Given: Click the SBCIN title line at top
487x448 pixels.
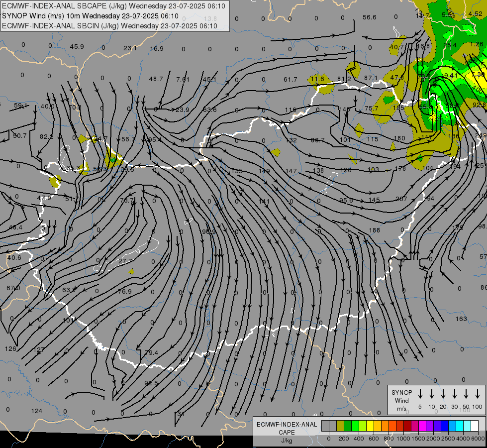Looking at the screenshot, I should pos(109,26).
